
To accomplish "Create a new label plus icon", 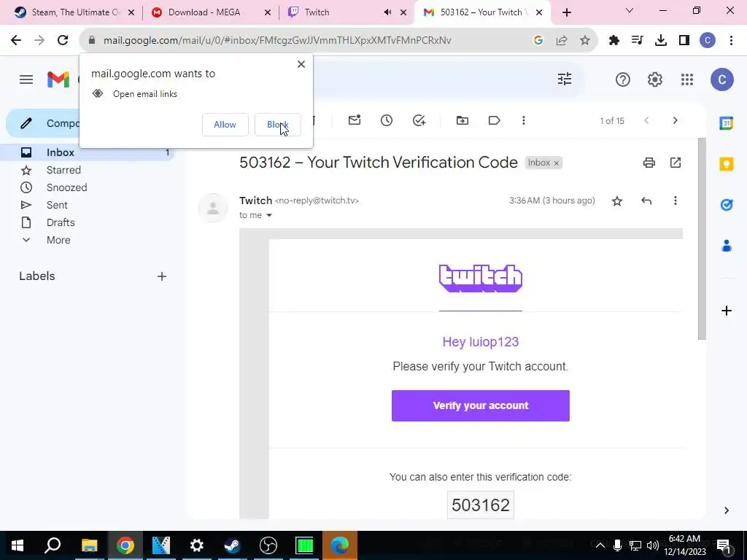I will [162, 276].
